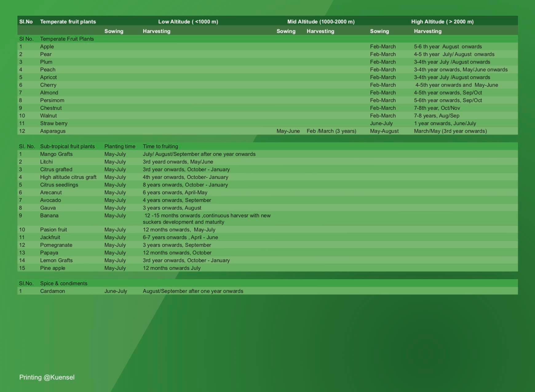Click the 'Temperate fruit plants' column header
This screenshot has width=535, height=392.
tap(68, 22)
